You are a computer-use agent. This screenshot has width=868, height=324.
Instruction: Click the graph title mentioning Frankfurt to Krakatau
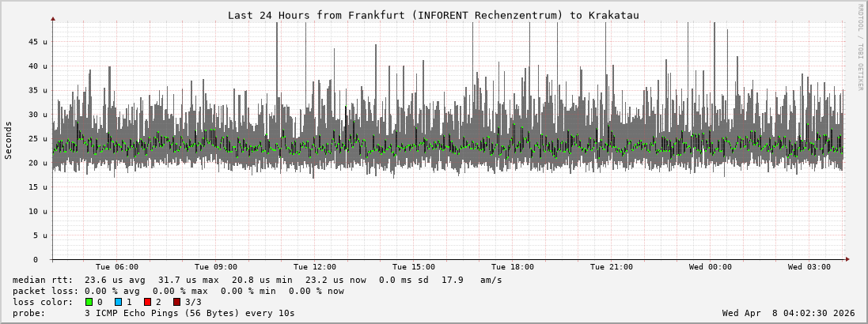click(433, 15)
